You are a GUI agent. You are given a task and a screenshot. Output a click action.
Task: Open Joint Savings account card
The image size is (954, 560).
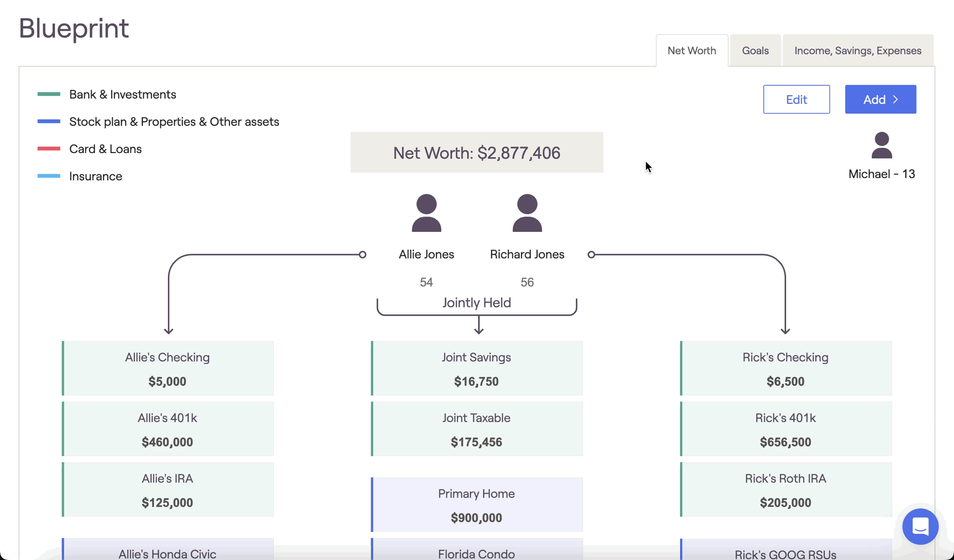pyautogui.click(x=477, y=368)
